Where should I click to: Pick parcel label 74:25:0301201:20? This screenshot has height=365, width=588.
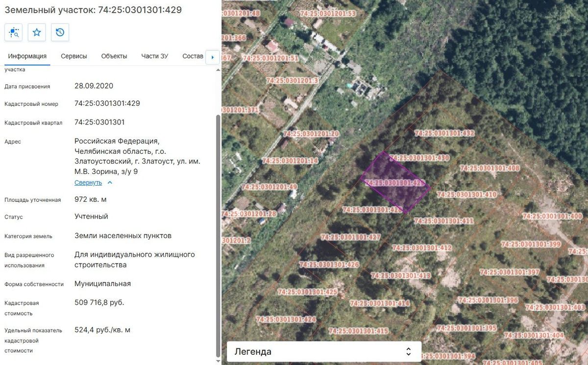[311, 134]
